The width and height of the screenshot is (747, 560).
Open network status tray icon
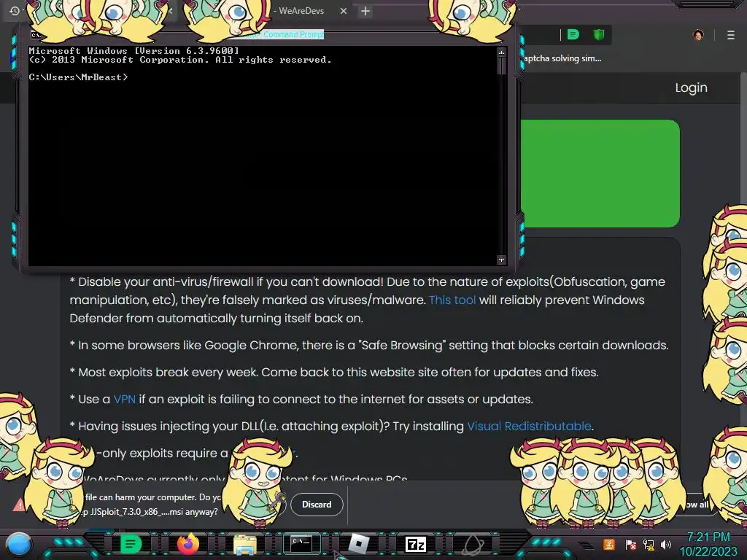649,545
